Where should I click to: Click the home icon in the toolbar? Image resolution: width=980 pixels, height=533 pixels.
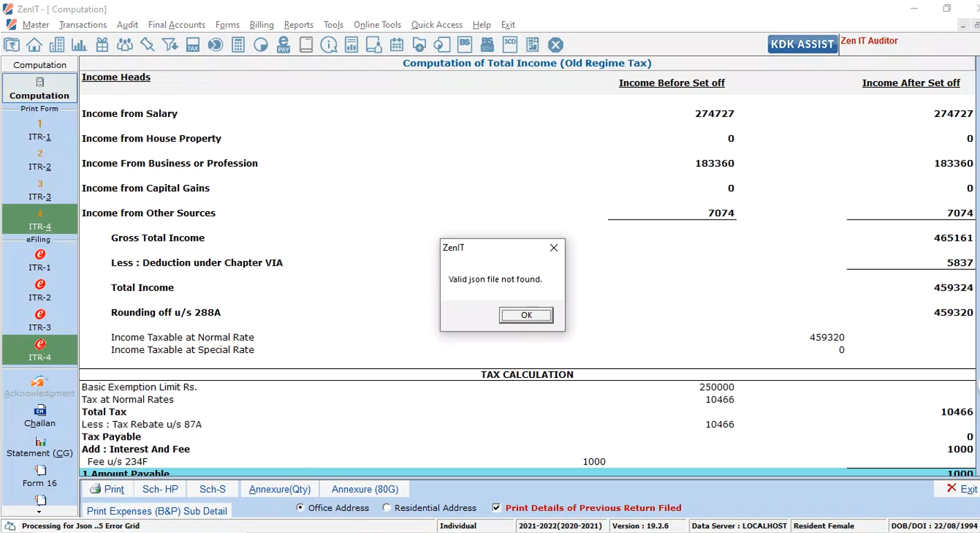click(34, 45)
